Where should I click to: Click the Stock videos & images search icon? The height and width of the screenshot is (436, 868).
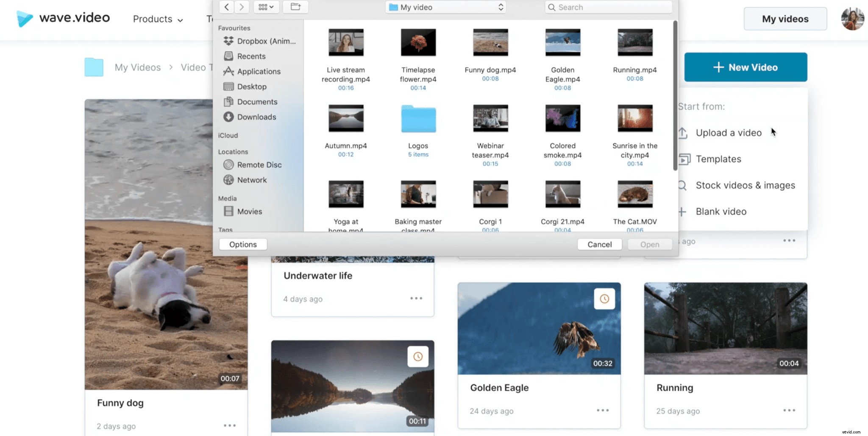[x=682, y=185]
